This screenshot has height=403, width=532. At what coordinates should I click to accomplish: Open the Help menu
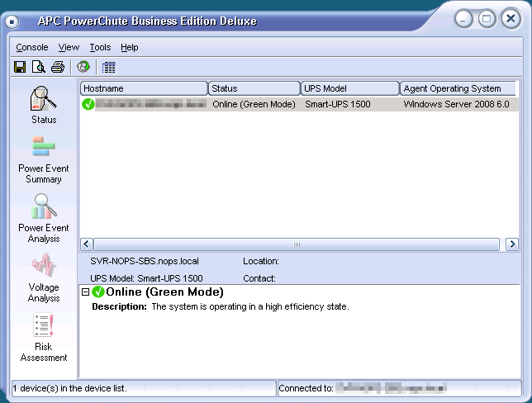[129, 47]
